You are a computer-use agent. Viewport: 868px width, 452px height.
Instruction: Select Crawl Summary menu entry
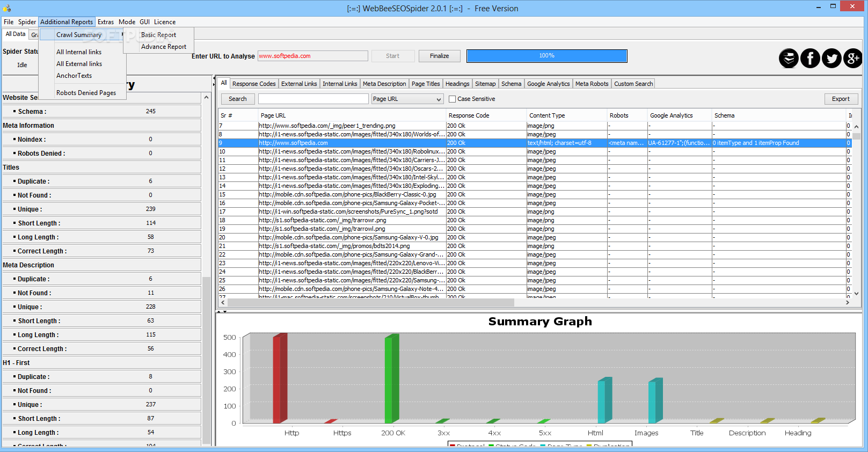[x=83, y=35]
